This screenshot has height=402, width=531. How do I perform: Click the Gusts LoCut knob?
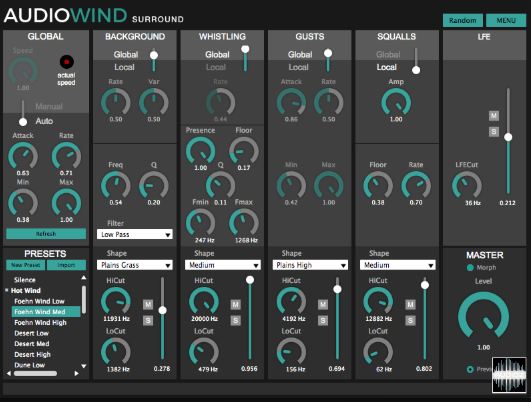click(x=291, y=352)
